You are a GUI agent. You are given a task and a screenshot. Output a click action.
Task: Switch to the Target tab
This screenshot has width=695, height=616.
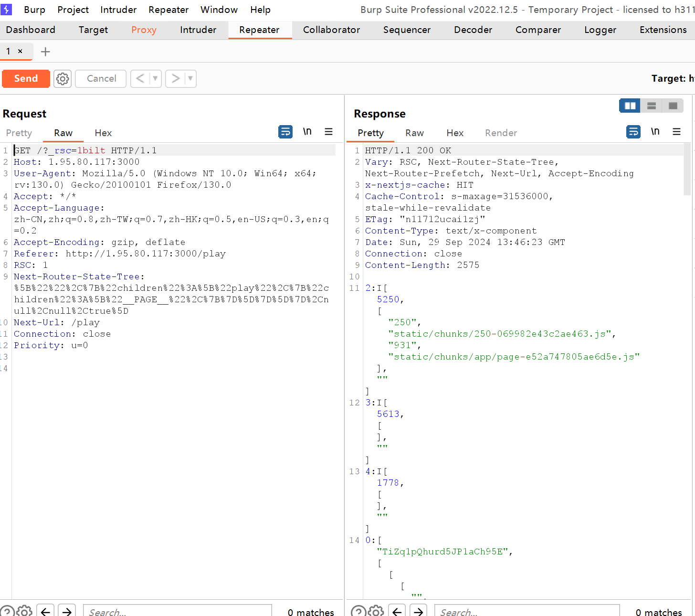point(93,30)
